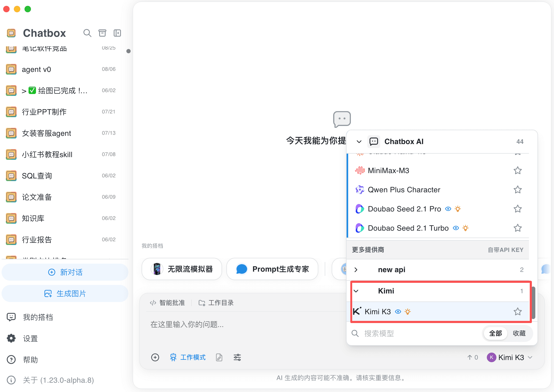Open the Kimi K3 model selector dropdown

point(509,357)
